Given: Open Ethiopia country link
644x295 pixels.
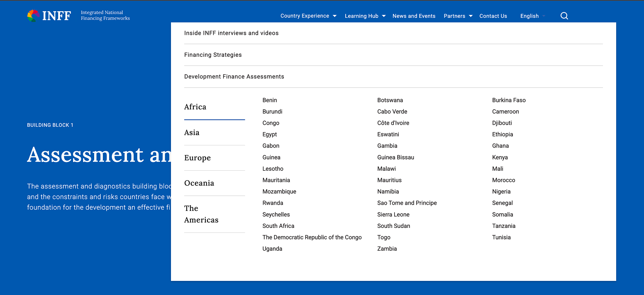Looking at the screenshot, I should point(503,134).
